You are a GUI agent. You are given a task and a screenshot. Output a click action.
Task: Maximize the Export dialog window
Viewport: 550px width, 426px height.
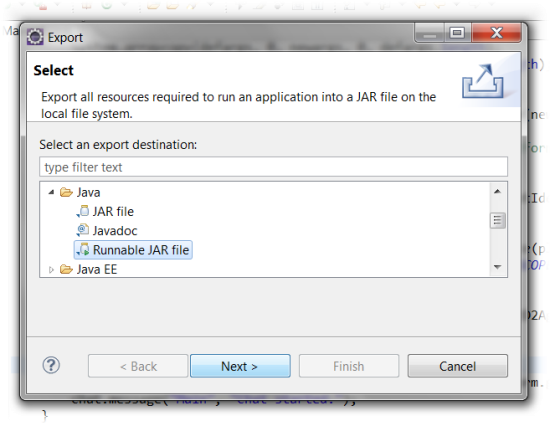[x=457, y=33]
